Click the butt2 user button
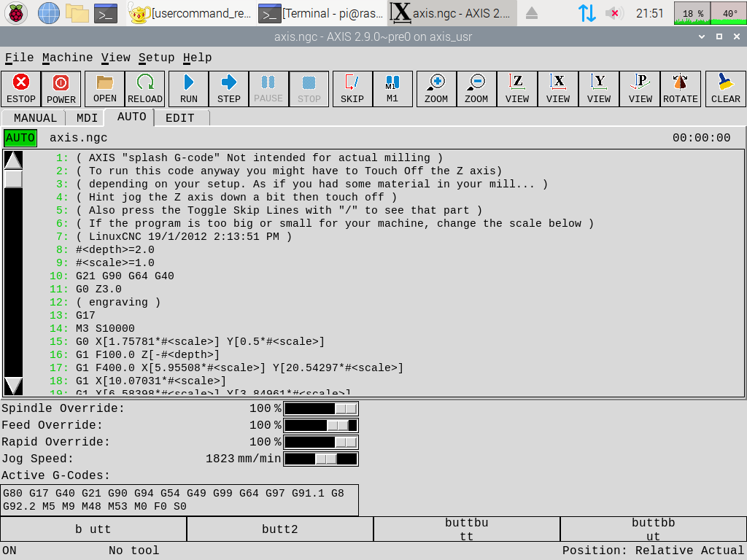The height and width of the screenshot is (560, 747). (280, 529)
